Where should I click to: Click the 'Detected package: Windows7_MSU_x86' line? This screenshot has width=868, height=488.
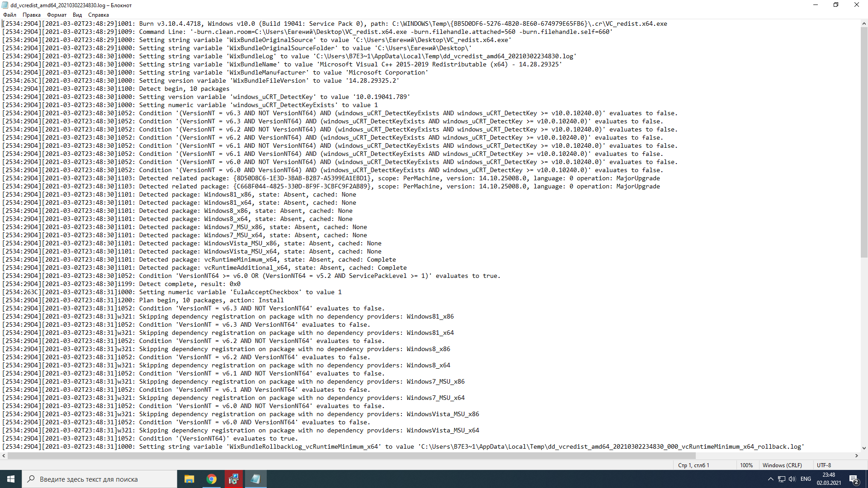pos(184,227)
